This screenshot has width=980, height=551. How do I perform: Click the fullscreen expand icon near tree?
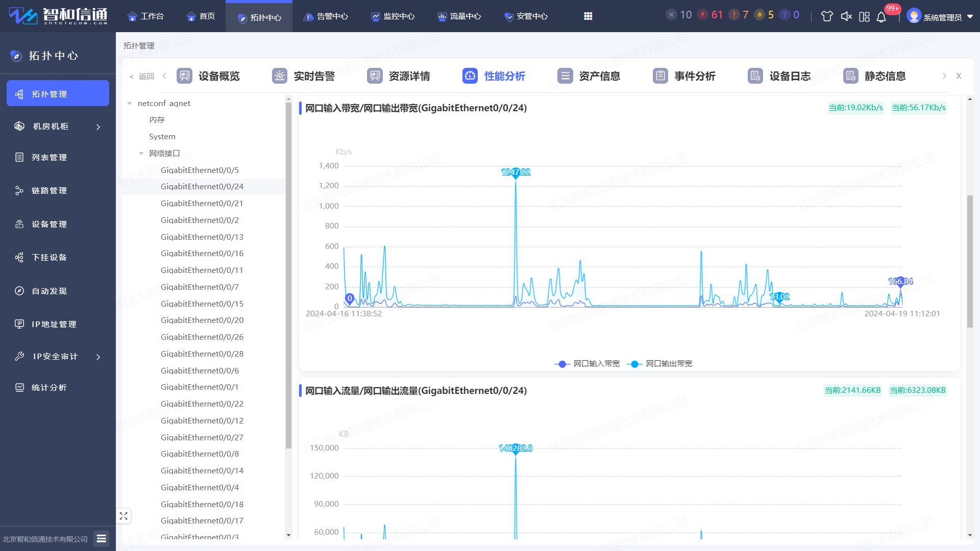(x=124, y=516)
